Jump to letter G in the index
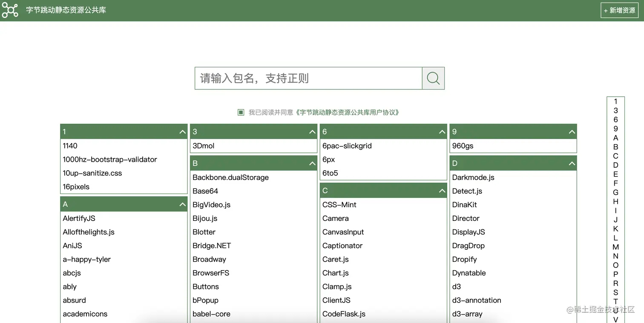 coord(615,192)
